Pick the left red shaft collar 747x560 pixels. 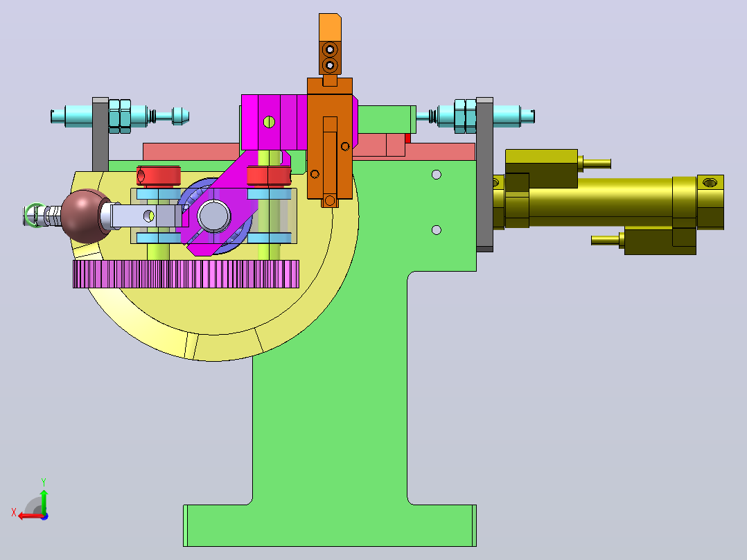coord(159,175)
